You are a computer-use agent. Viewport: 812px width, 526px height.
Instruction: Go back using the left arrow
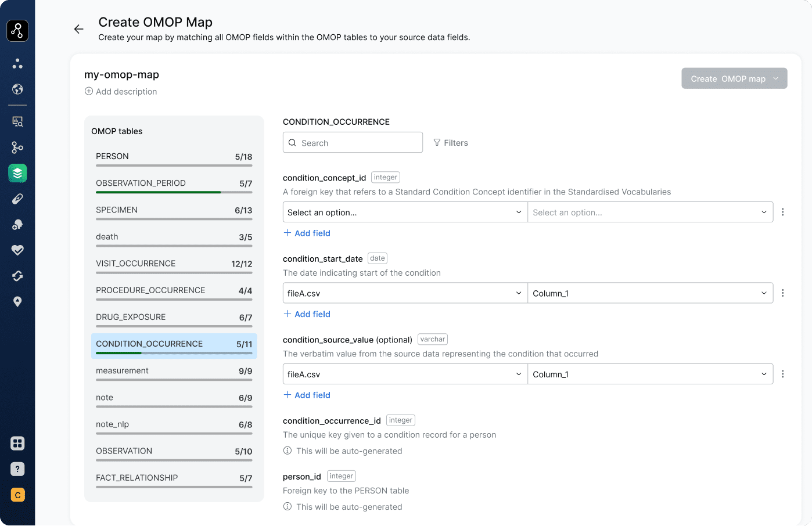pyautogui.click(x=79, y=29)
